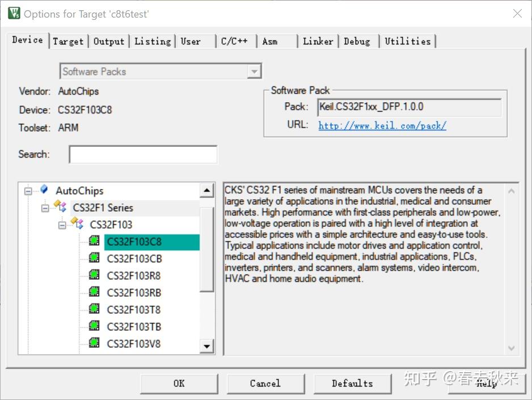The width and height of the screenshot is (532, 400).
Task: Select CS32F103TB in device tree
Action: (134, 326)
